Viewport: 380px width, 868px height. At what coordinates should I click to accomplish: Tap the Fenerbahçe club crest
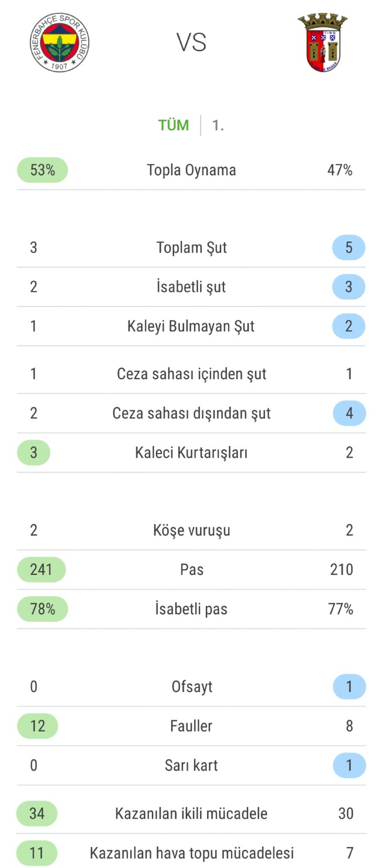(x=60, y=42)
